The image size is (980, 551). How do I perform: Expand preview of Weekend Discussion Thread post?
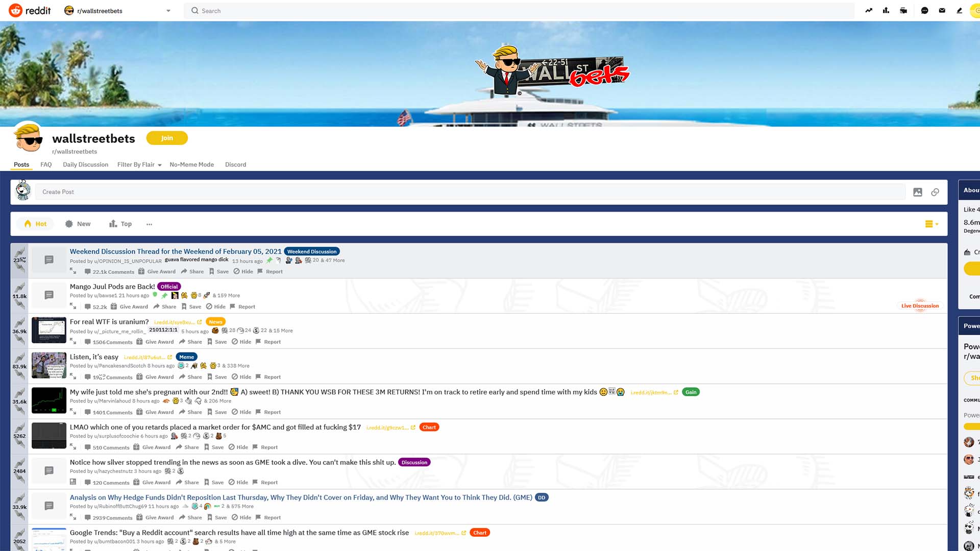pos(73,271)
